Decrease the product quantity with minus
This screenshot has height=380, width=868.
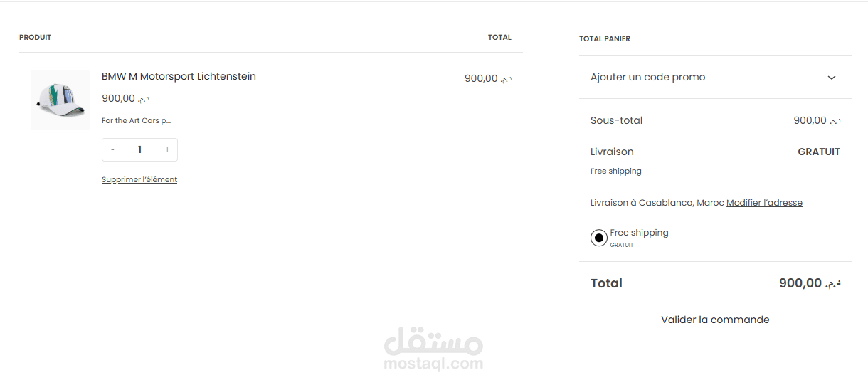tap(112, 149)
